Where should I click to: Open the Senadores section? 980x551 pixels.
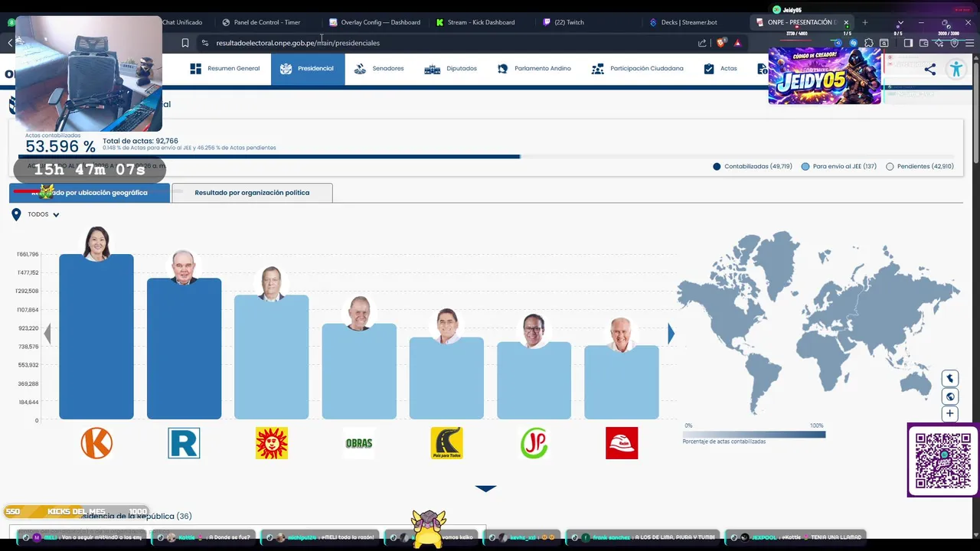379,69
